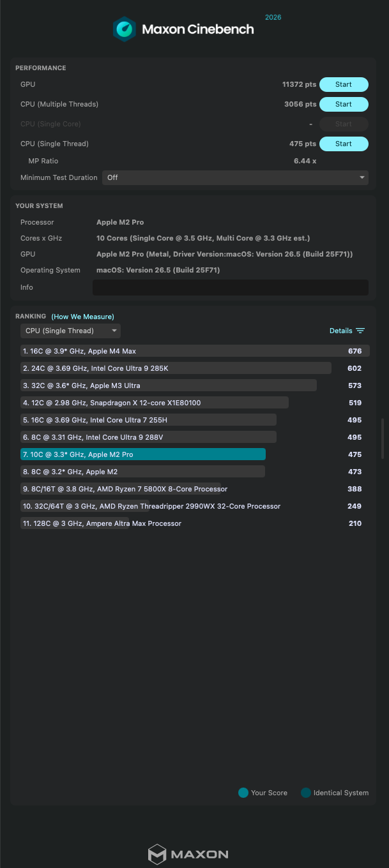This screenshot has height=868, width=389.
Task: Select the Apple M4 Max ranking bar
Action: tap(195, 351)
